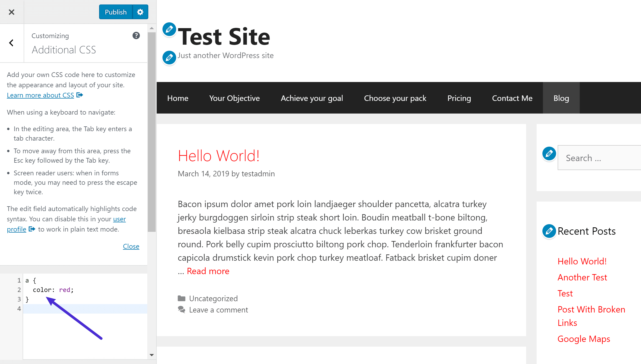Select the Blog menu tab in navigation

(561, 98)
